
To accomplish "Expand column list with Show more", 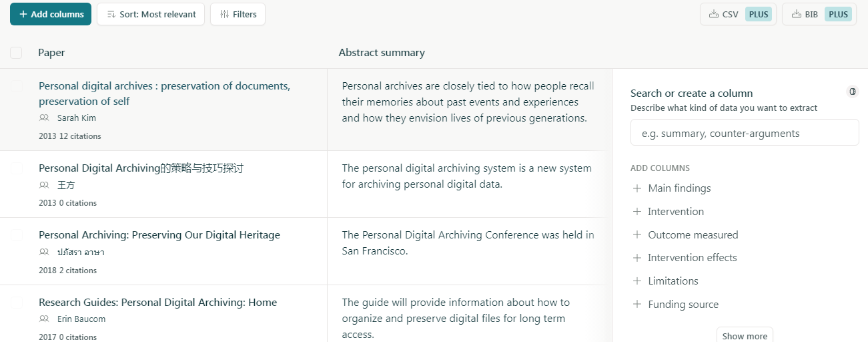I will (745, 336).
